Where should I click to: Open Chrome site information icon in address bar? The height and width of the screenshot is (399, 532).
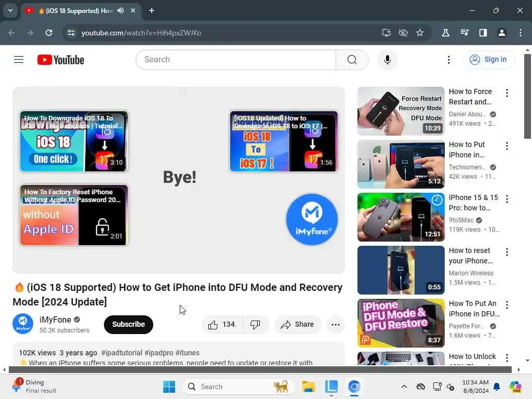click(x=71, y=33)
